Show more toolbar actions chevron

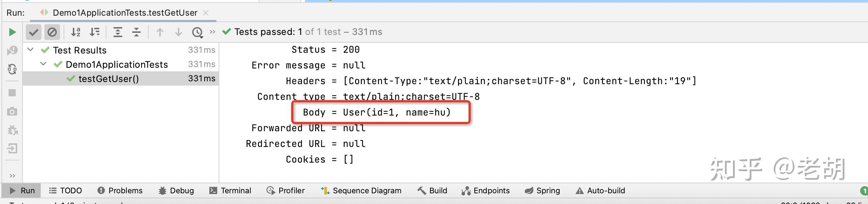click(x=213, y=32)
